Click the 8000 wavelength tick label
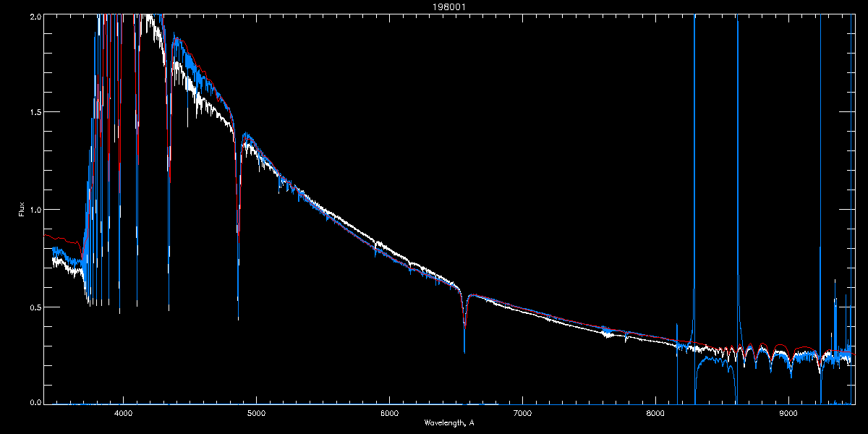Image resolution: width=868 pixels, height=434 pixels. [655, 414]
